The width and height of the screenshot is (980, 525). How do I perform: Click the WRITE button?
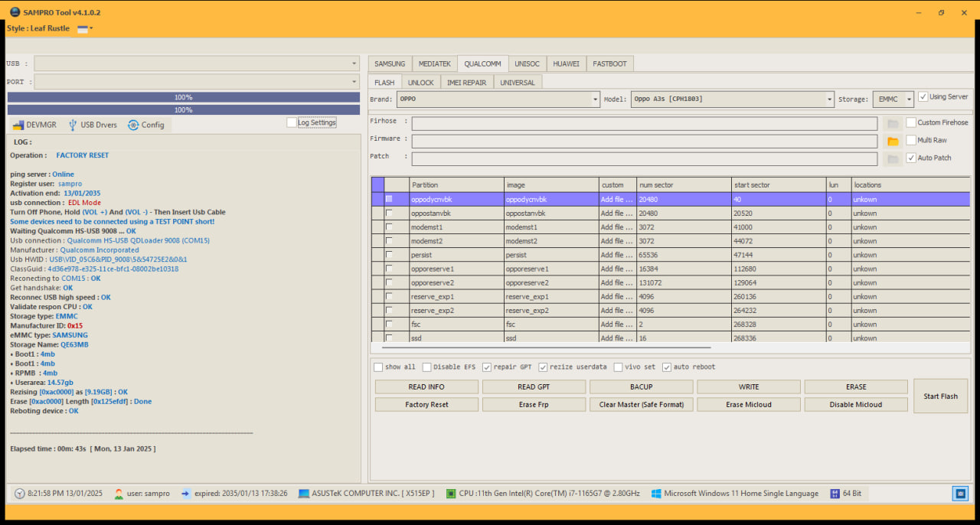pyautogui.click(x=749, y=387)
